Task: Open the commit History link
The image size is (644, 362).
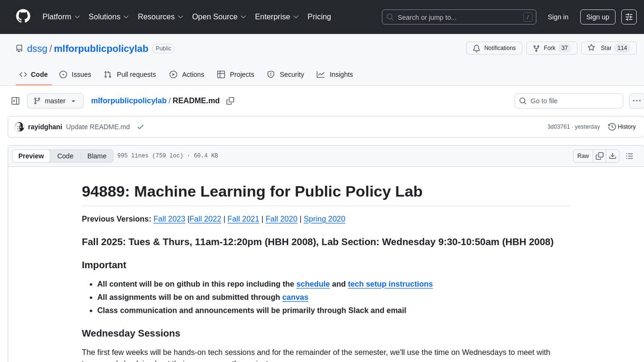Action: (622, 127)
